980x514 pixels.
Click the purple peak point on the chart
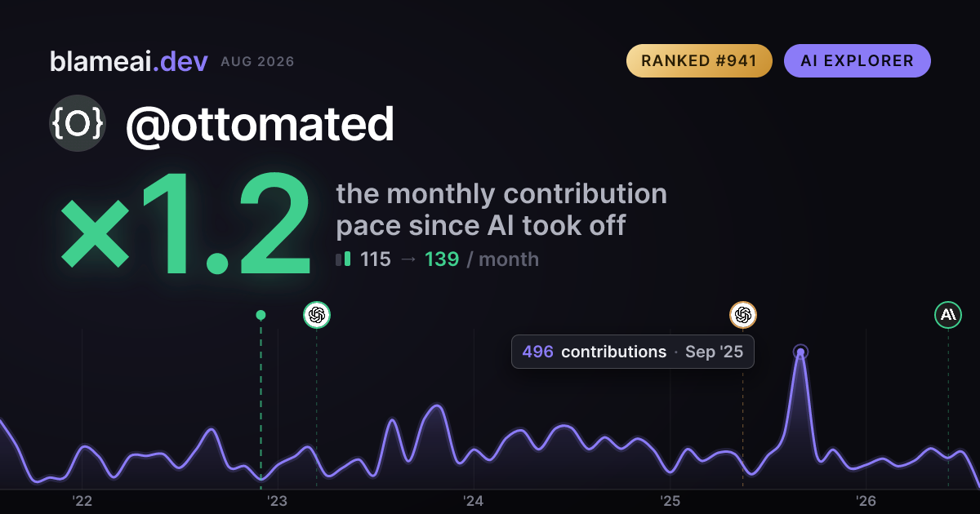800,352
